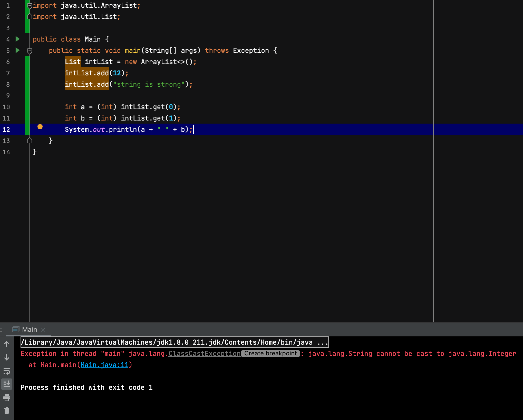523x420 pixels.
Task: Toggle soft-wrap in the console
Action: pyautogui.click(x=7, y=371)
